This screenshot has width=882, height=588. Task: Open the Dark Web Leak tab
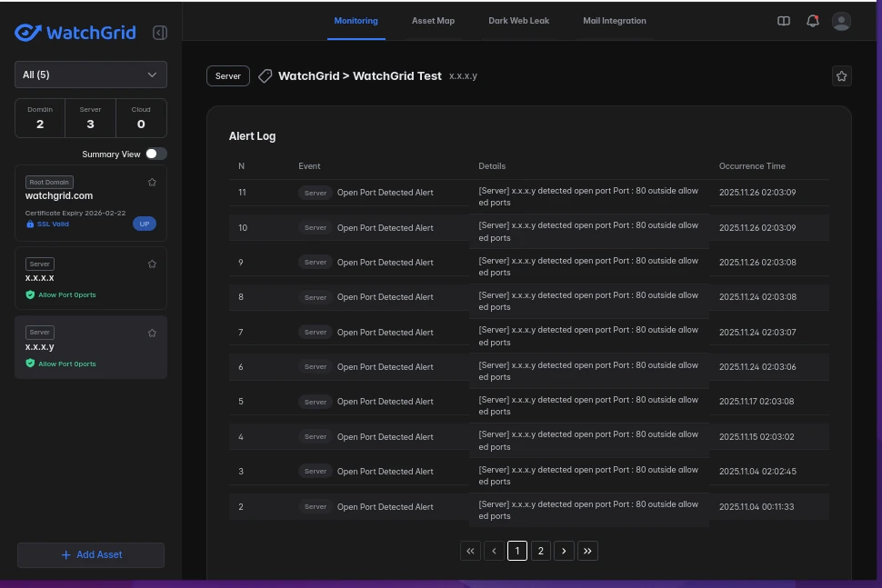[x=518, y=21]
